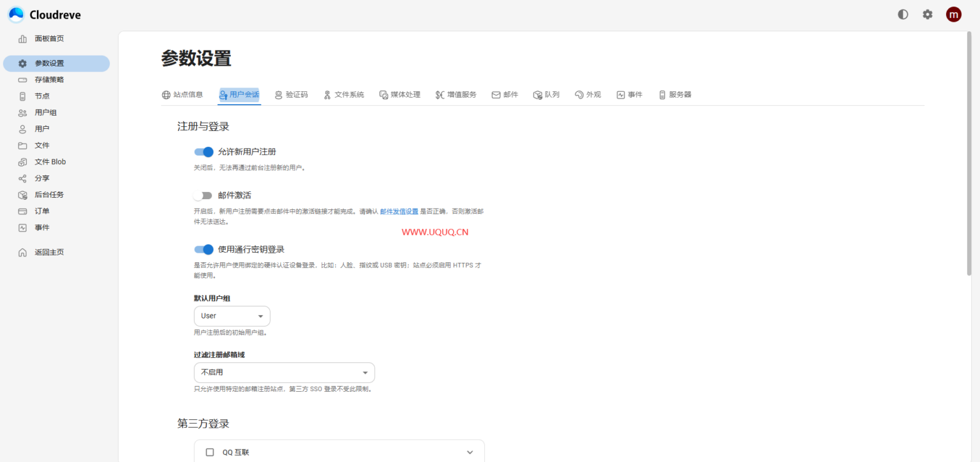980x462 pixels.
Task: Click the 订单 order card icon
Action: click(23, 211)
